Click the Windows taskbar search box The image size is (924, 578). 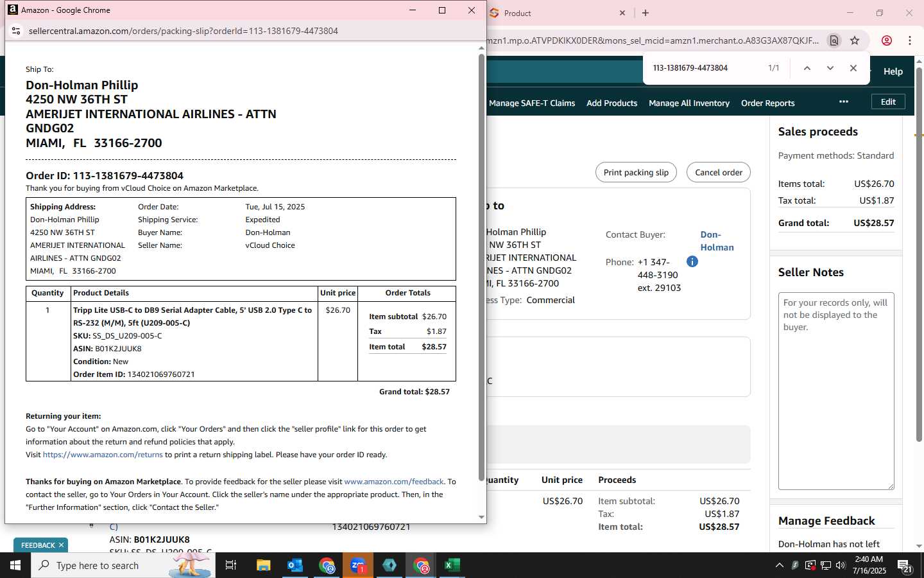coord(123,565)
